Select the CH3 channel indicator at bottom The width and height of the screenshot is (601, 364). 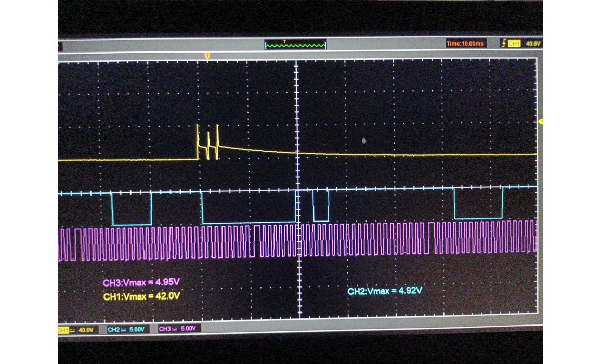pyautogui.click(x=165, y=329)
